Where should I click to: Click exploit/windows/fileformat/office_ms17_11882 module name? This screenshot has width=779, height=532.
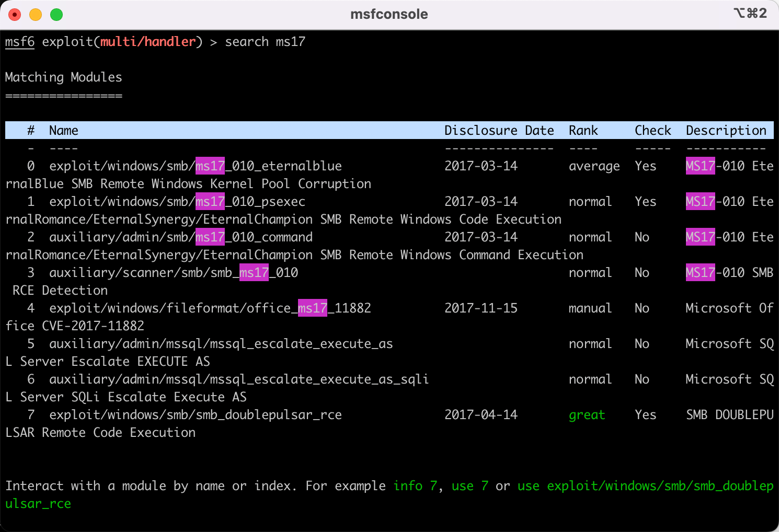click(210, 308)
